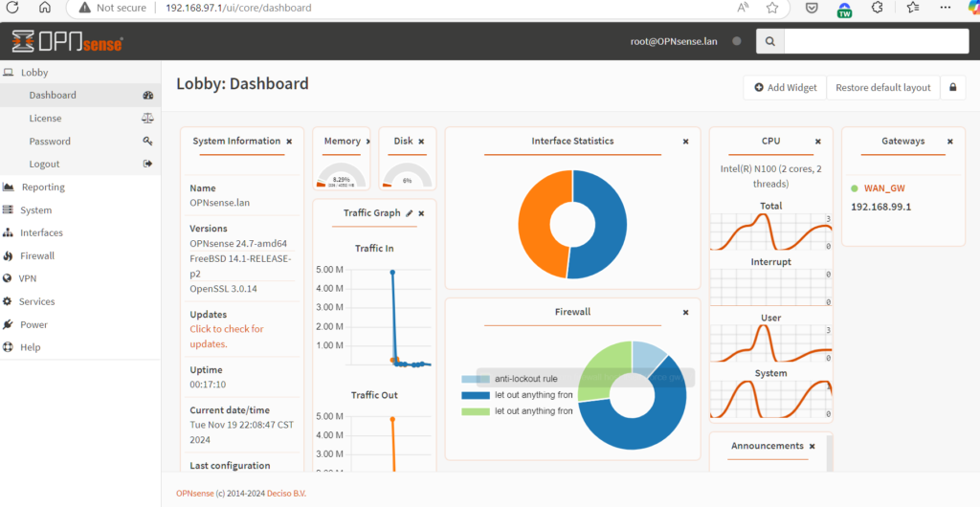Image resolution: width=980 pixels, height=507 pixels.
Task: Close the Firewall widget
Action: tap(685, 312)
